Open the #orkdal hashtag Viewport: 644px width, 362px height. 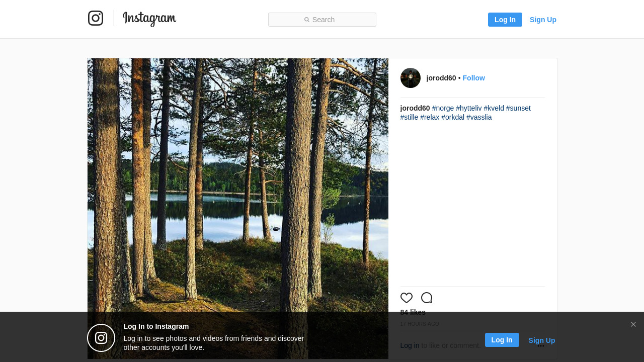[453, 117]
